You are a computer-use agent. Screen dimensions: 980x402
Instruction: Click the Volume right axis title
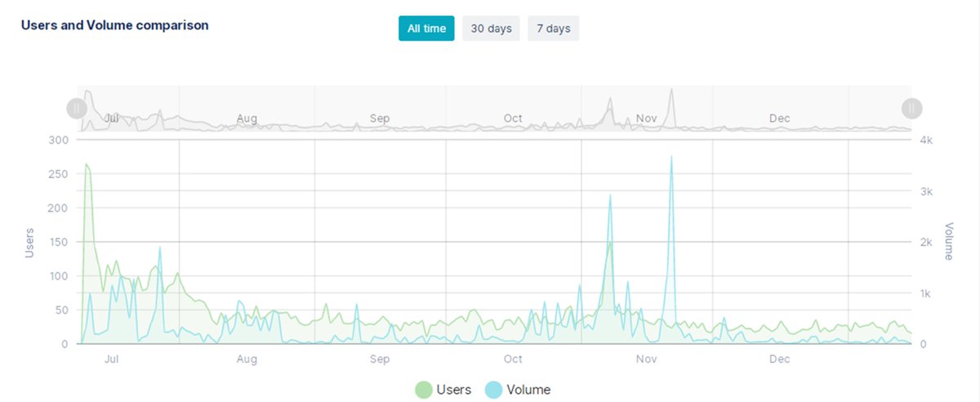[x=949, y=241]
